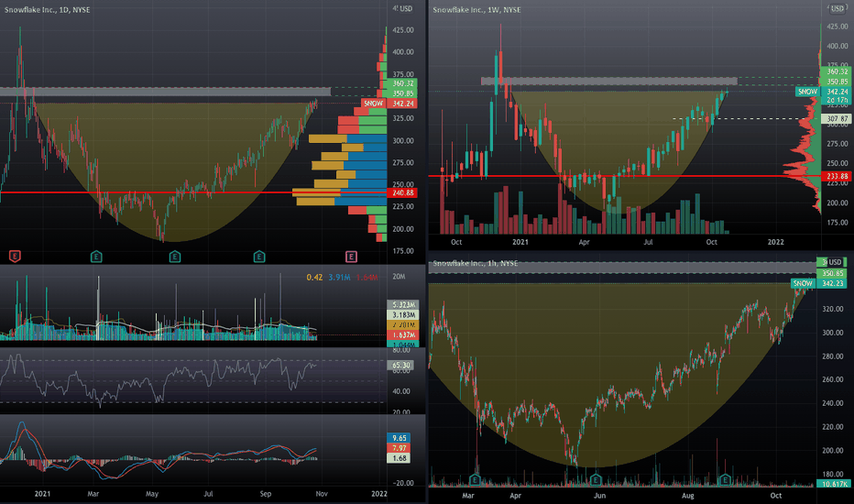Screen dimensions: 854x504
Task: Click the 2022 date on weekly chart time axis
Action: (x=775, y=242)
